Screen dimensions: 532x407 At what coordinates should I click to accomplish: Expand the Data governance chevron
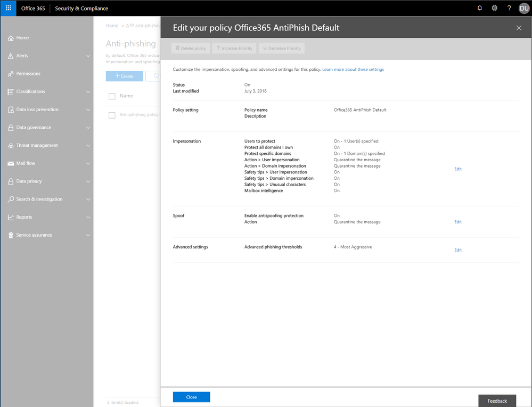pyautogui.click(x=88, y=128)
